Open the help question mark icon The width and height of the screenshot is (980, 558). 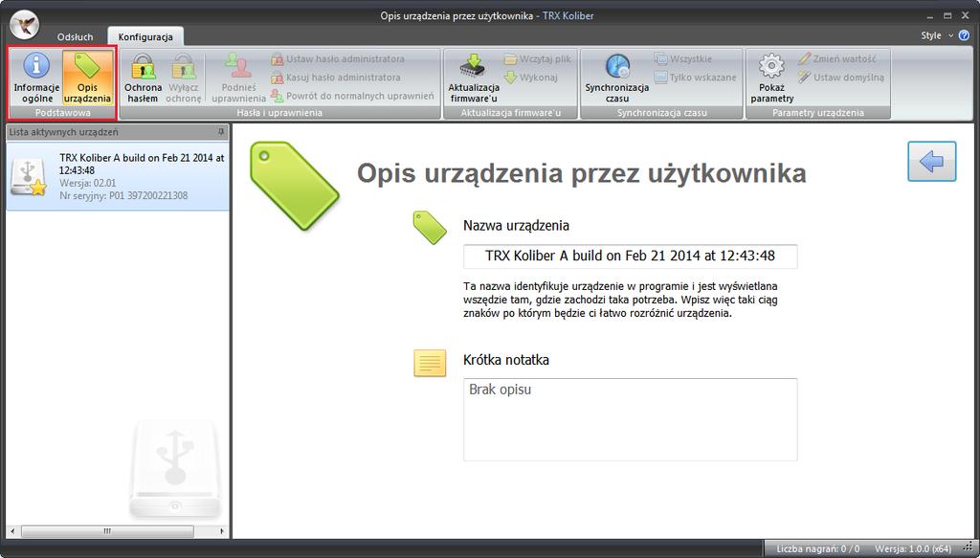tap(965, 35)
